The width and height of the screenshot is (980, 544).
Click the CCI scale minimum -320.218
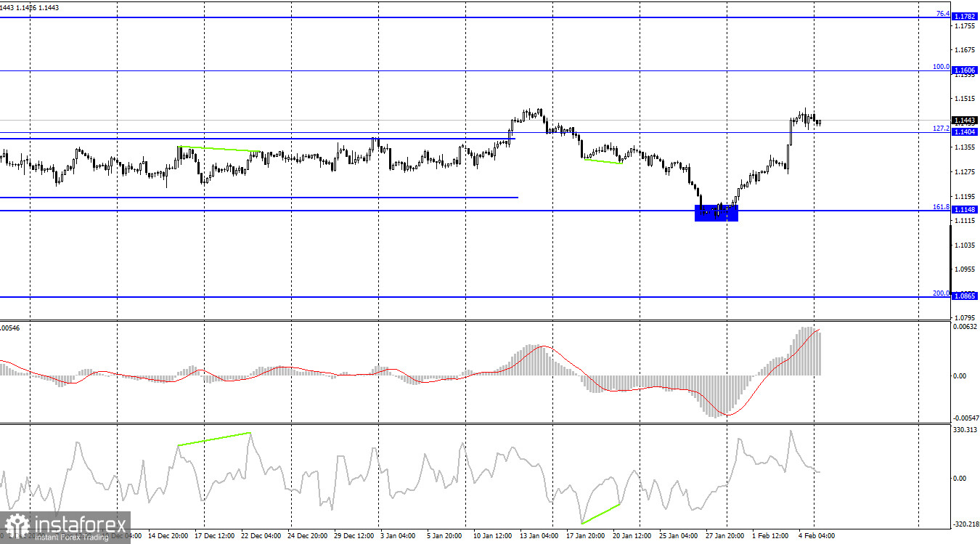[965, 524]
